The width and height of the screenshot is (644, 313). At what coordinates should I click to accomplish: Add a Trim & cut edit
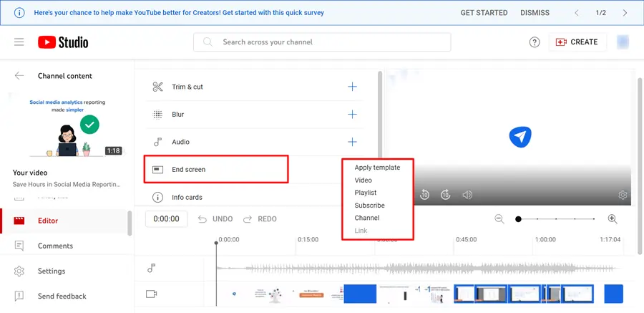(352, 87)
